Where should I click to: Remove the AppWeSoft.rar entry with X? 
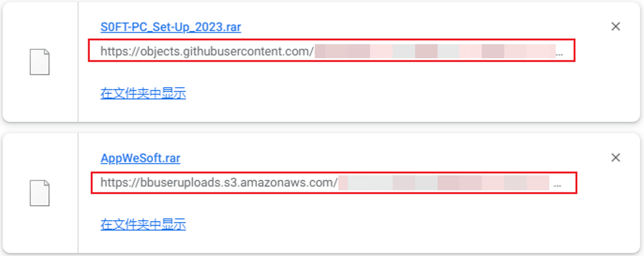point(616,158)
